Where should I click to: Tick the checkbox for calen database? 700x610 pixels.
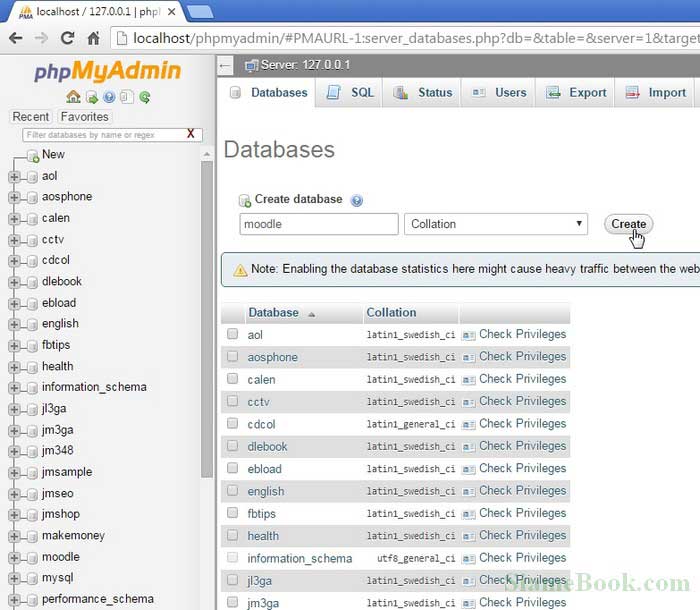(x=233, y=378)
